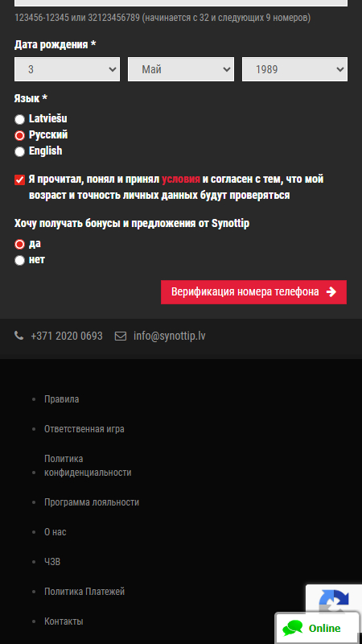Open the red условия link
This screenshot has width=362, height=644.
[181, 179]
